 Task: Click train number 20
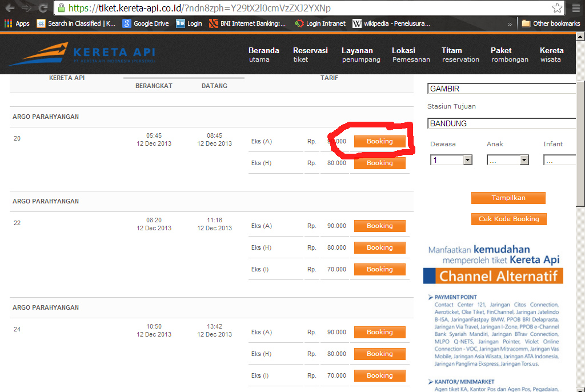click(17, 138)
